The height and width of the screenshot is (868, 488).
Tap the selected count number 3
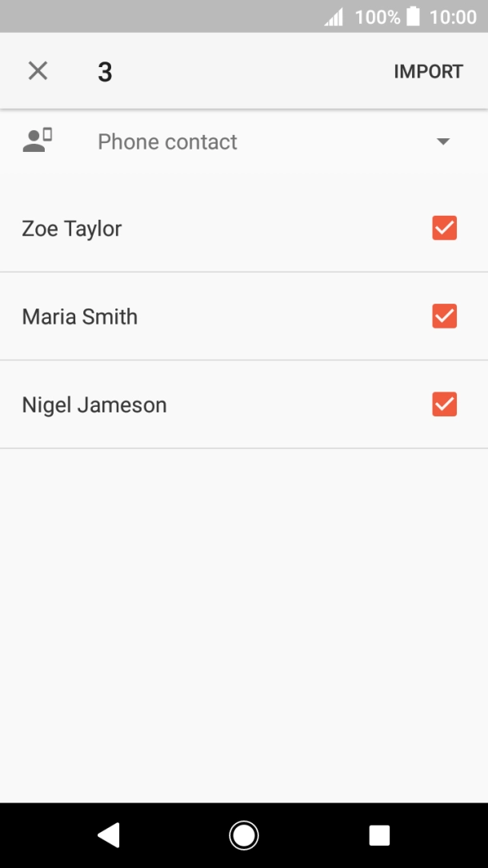pyautogui.click(x=105, y=72)
